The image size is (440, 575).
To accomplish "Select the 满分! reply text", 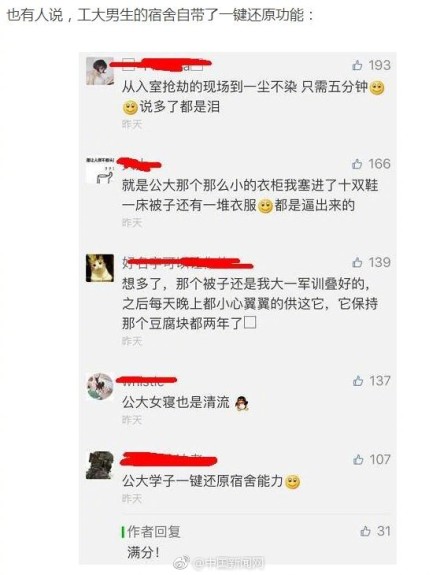I will point(143,552).
